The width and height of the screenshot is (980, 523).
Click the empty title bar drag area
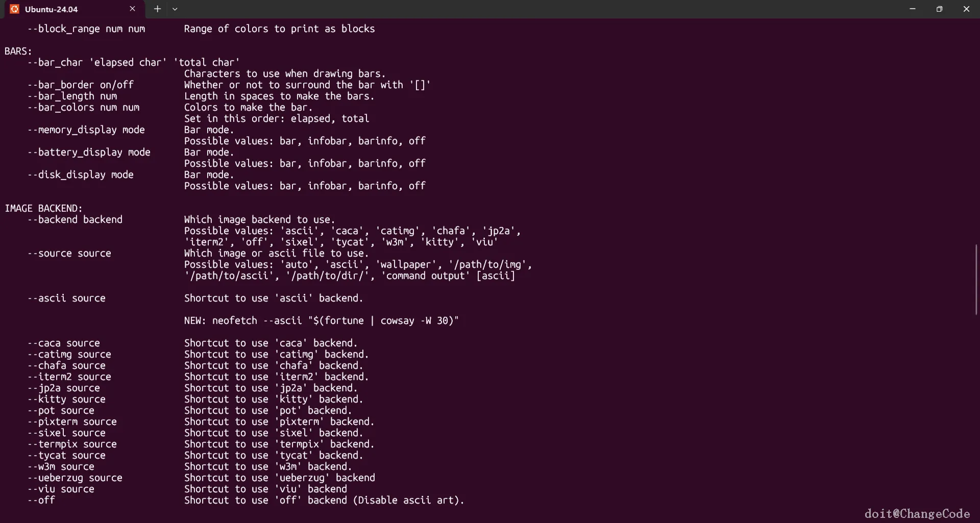(x=510, y=9)
